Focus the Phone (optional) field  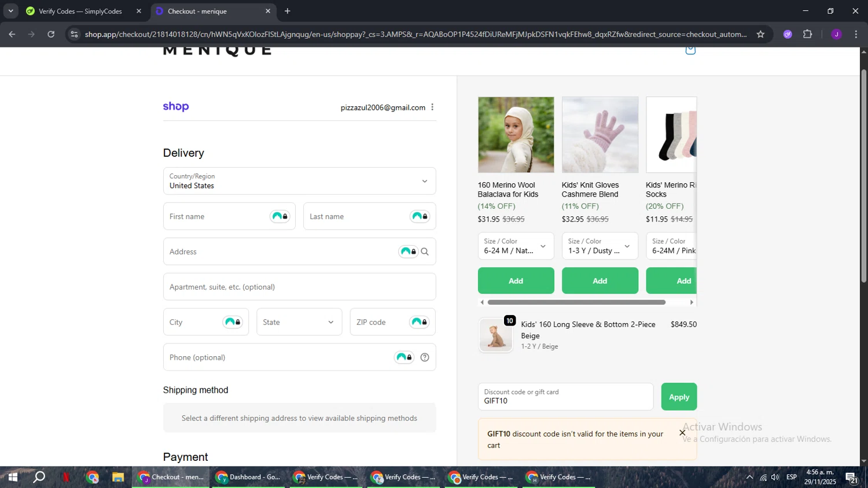(x=299, y=357)
